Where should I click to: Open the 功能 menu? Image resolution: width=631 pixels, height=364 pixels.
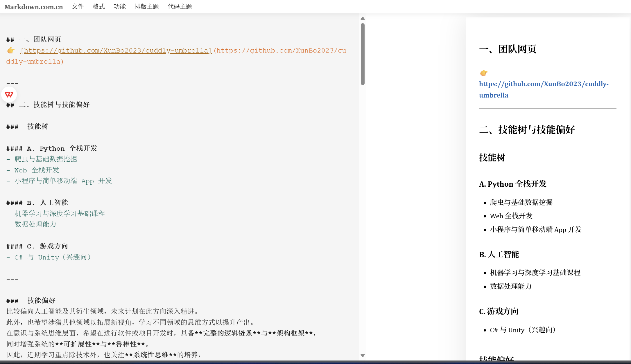coord(119,6)
